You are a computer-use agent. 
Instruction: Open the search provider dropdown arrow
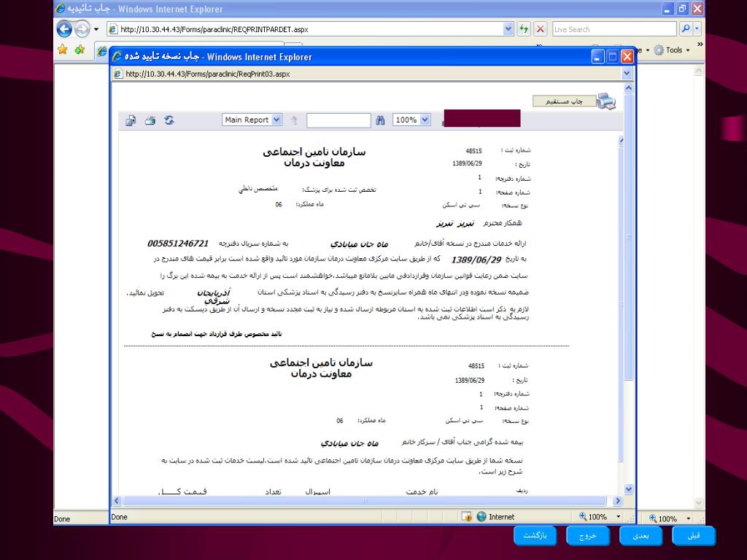(697, 29)
